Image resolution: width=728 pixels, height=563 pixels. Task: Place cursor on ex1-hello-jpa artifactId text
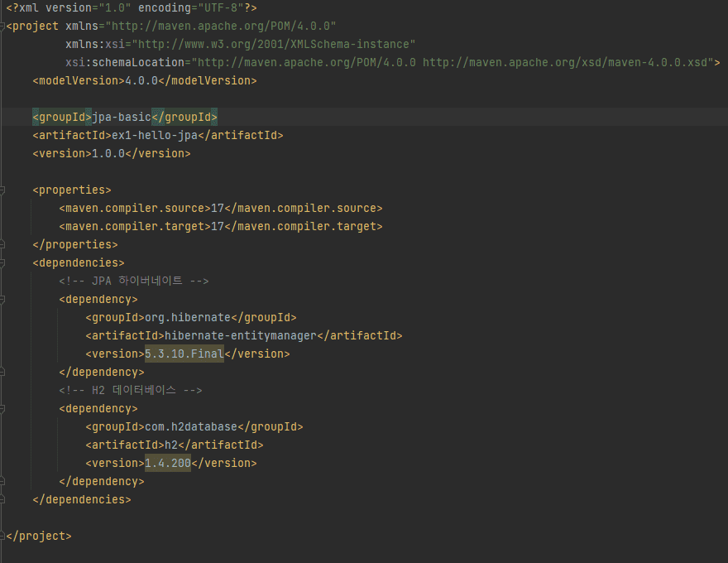[x=155, y=136]
